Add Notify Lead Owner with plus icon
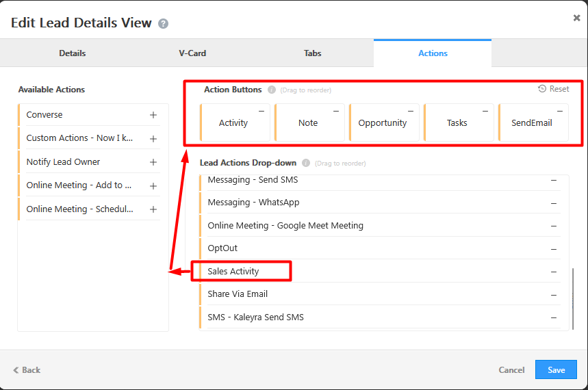 pyautogui.click(x=153, y=162)
